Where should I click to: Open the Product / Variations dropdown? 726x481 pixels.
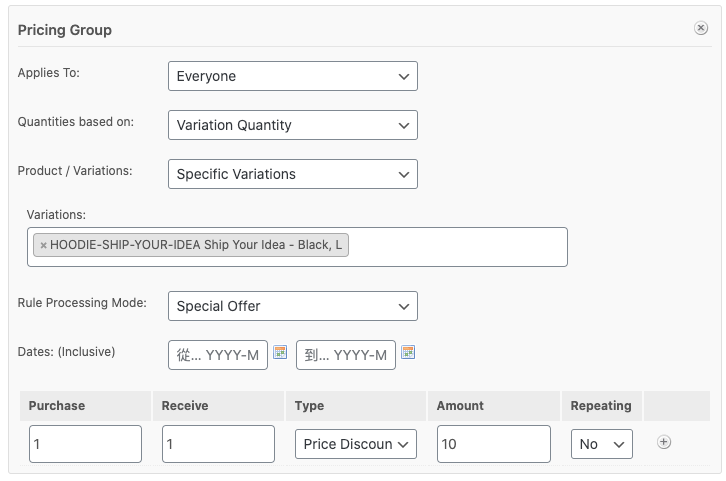click(x=292, y=174)
